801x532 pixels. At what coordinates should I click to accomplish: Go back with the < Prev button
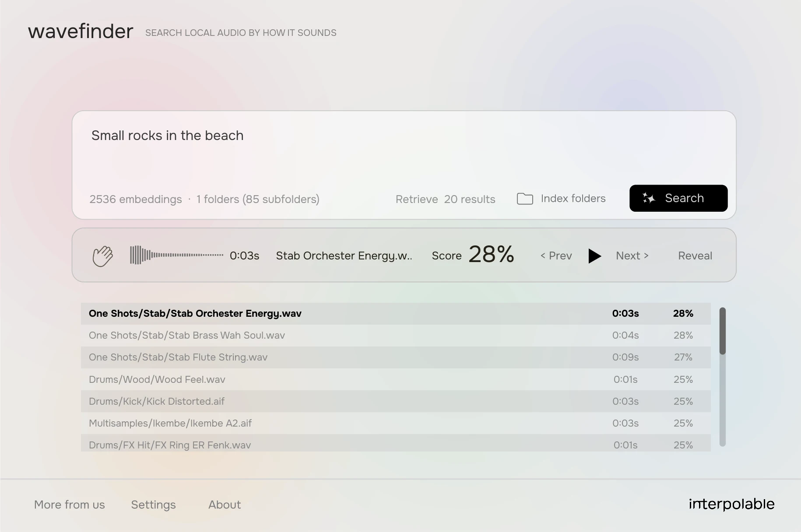coord(556,256)
